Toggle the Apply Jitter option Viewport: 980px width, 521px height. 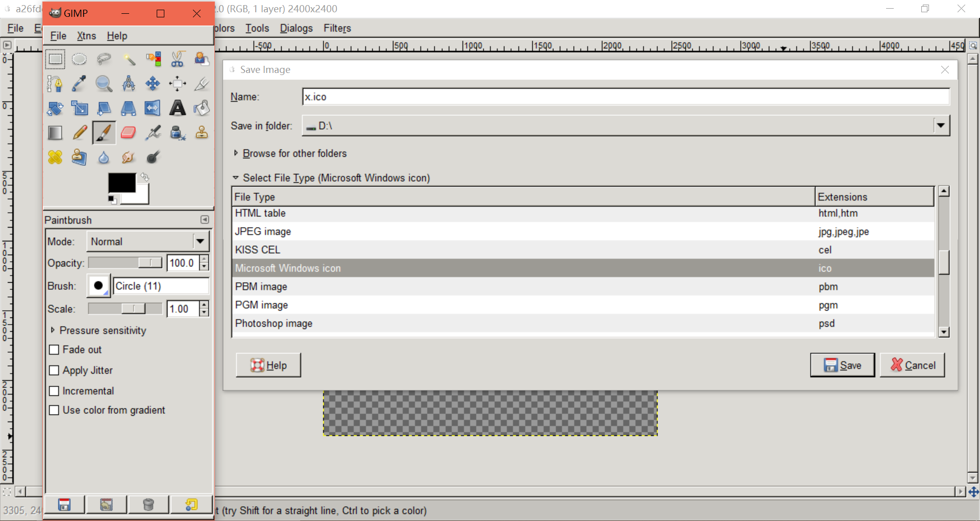(x=54, y=370)
